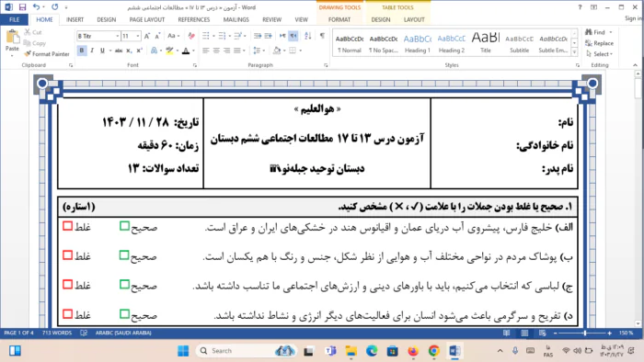
Task: Open proofing errors icon in status bar
Action: pos(84,333)
